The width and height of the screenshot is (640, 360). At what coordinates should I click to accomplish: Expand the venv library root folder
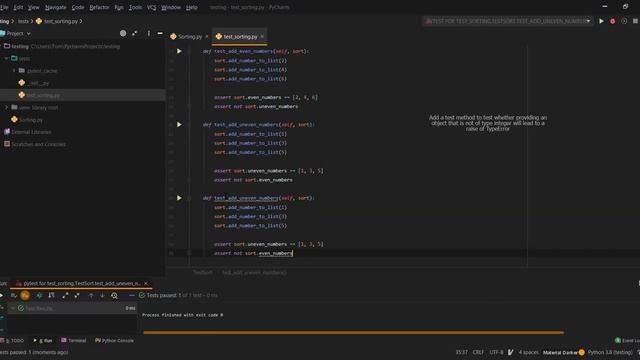[x=7, y=107]
